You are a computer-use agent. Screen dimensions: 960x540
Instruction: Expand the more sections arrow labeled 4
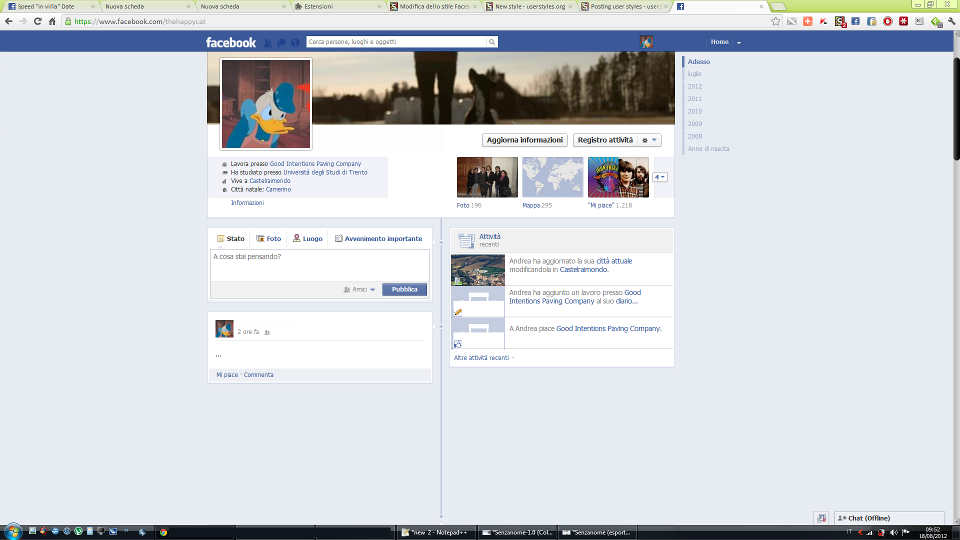coord(660,177)
